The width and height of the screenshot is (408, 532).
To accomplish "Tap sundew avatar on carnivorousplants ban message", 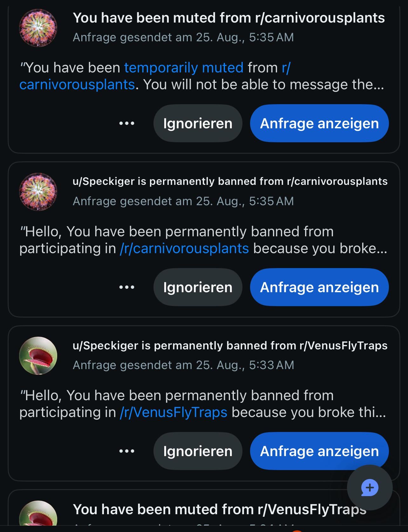I will [38, 192].
